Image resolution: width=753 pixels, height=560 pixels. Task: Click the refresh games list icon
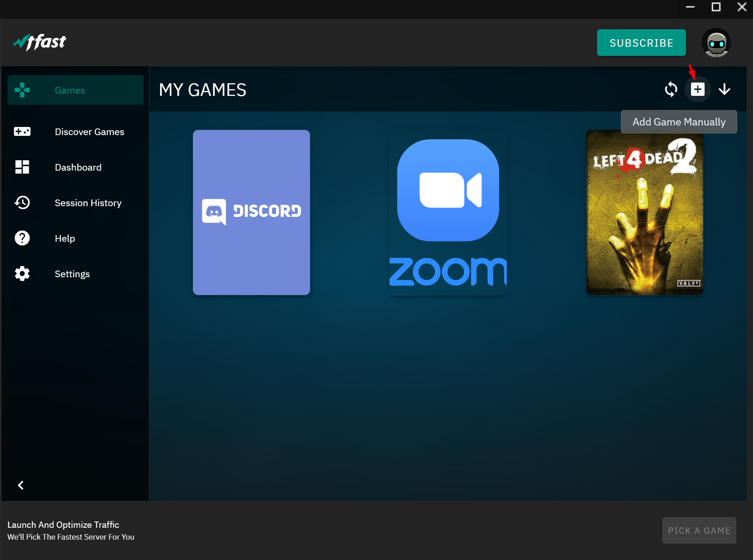click(x=671, y=90)
